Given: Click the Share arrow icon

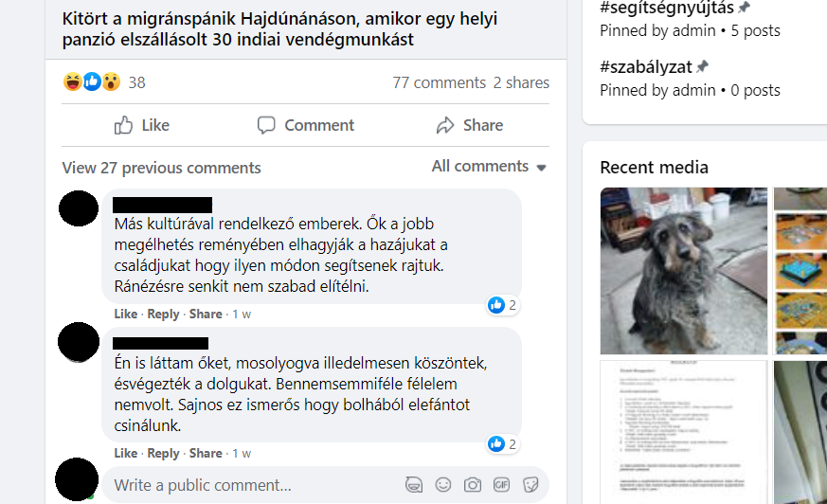Looking at the screenshot, I should (445, 125).
